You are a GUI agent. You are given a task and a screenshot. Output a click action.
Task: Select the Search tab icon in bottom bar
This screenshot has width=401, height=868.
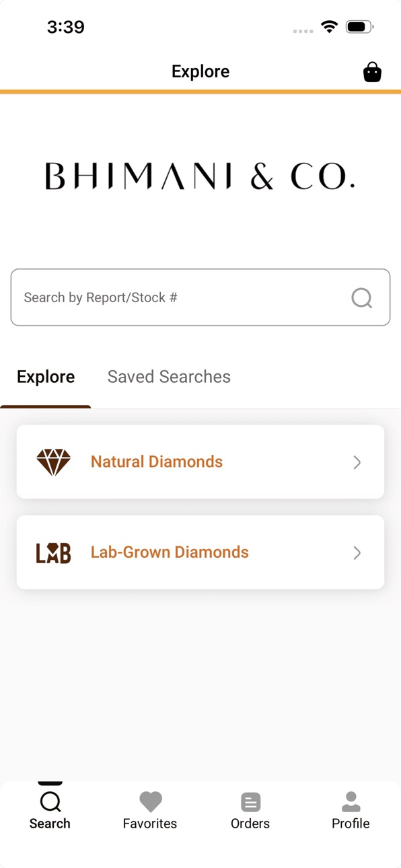pyautogui.click(x=50, y=801)
